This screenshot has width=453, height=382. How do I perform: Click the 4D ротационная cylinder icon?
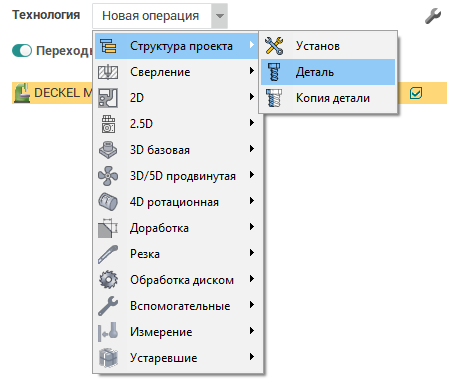click(108, 202)
